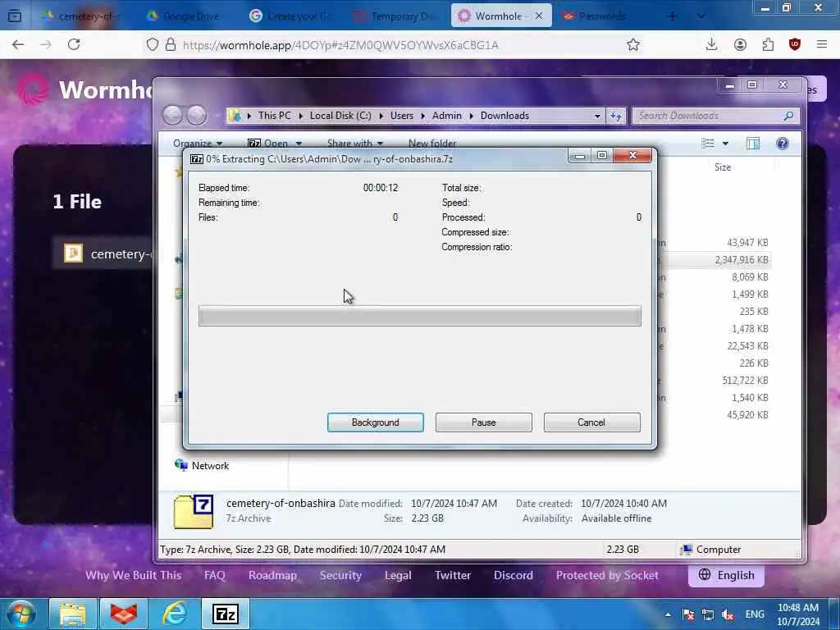This screenshot has height=630, width=840.
Task: Click the 7-Zip taskbar button
Action: click(x=226, y=614)
